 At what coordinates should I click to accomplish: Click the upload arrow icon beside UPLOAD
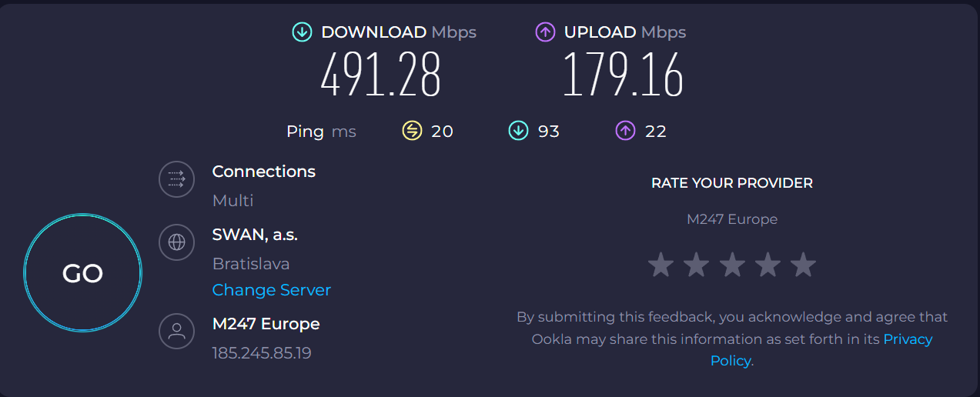tap(545, 32)
